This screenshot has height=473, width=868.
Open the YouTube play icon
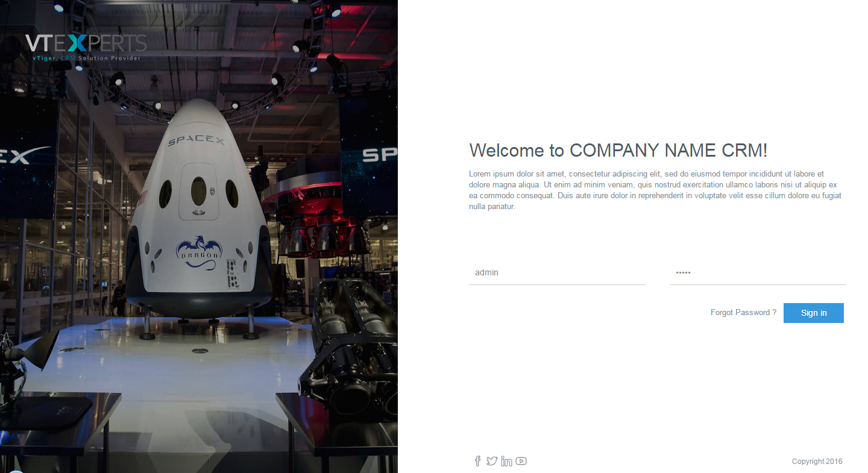coord(521,461)
